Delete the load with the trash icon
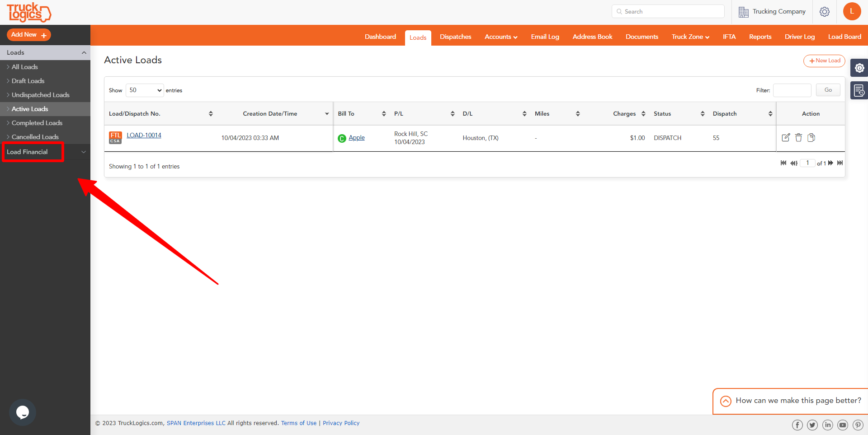 [x=799, y=137]
